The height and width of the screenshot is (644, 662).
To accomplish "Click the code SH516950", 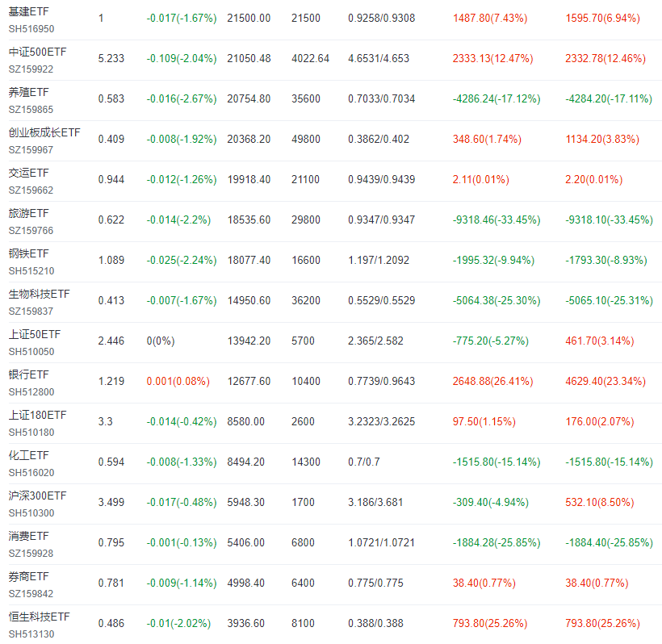I will pyautogui.click(x=31, y=29).
